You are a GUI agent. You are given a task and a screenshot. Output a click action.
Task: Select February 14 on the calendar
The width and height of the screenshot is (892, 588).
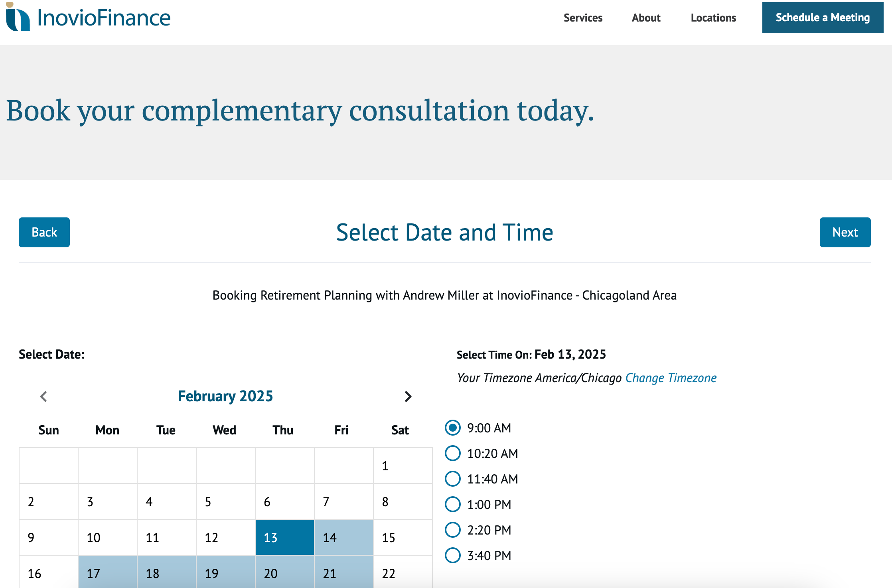[343, 537]
